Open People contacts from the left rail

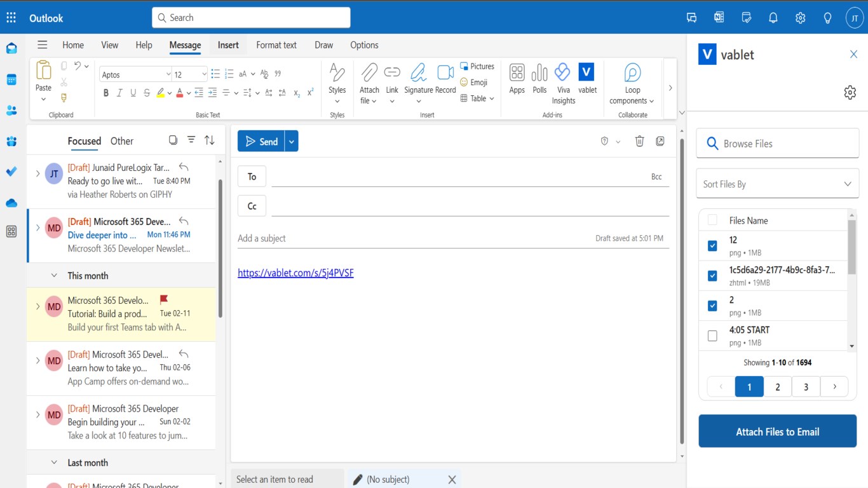click(11, 111)
